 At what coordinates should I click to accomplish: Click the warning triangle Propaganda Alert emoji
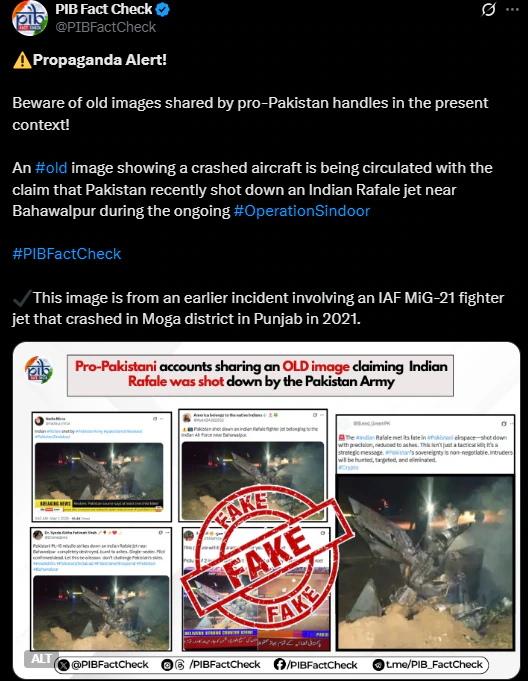(22, 60)
